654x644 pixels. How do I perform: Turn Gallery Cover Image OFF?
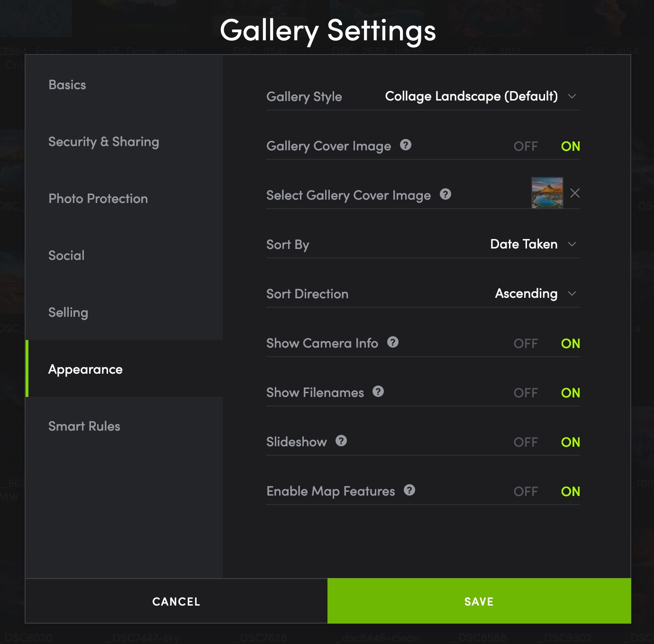click(526, 146)
